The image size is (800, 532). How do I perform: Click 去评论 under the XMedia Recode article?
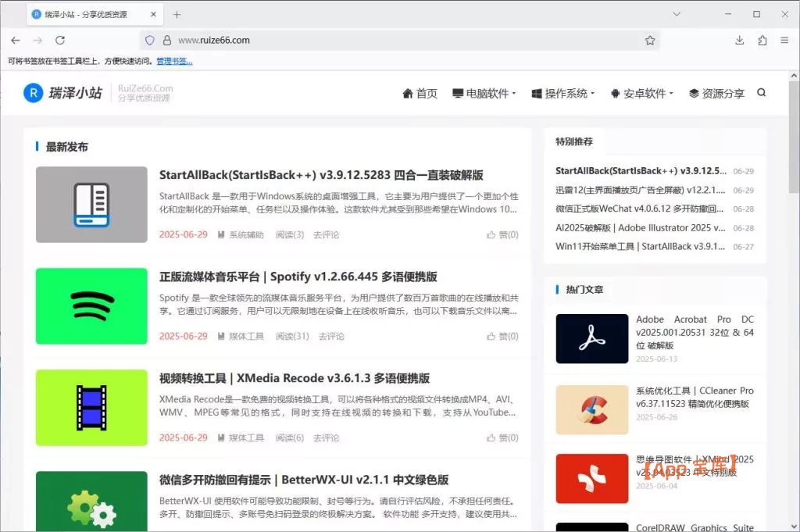coord(325,437)
